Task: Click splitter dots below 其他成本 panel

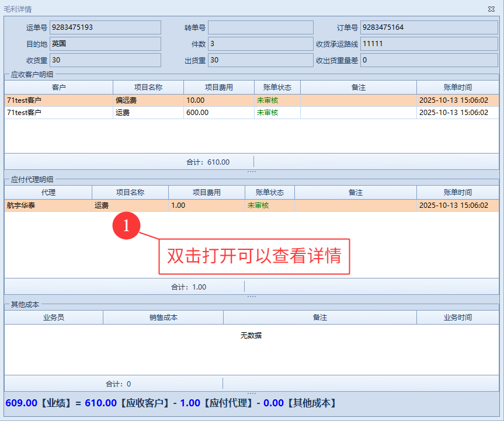Action: tap(252, 393)
